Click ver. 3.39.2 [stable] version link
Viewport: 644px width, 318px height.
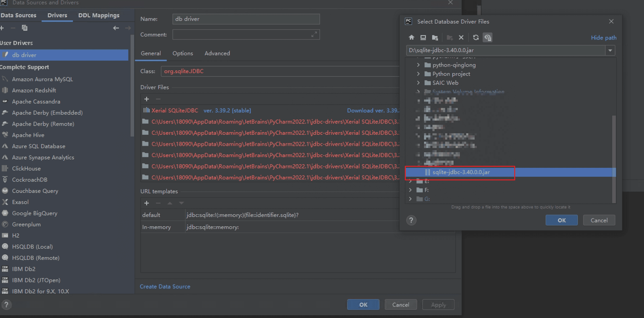click(227, 111)
